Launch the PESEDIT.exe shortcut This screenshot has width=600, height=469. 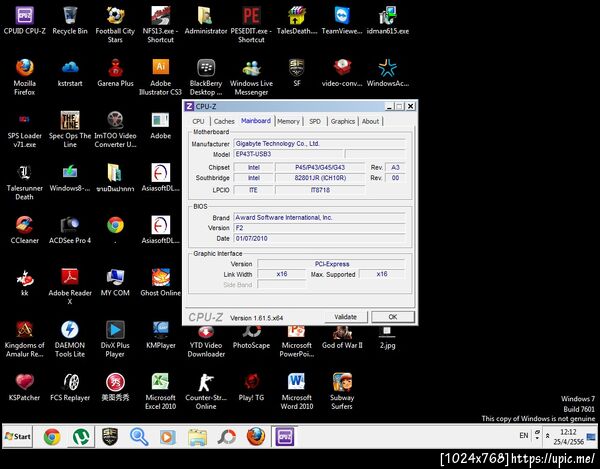click(251, 25)
